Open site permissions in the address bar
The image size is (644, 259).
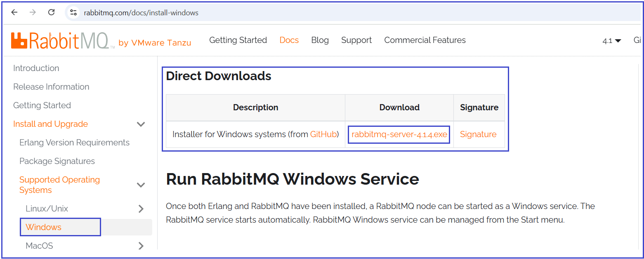(73, 12)
